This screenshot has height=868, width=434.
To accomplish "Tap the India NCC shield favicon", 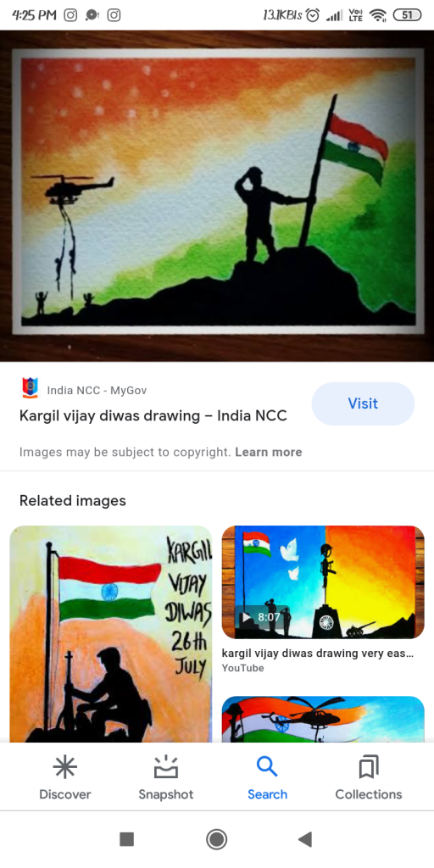I will click(x=30, y=388).
